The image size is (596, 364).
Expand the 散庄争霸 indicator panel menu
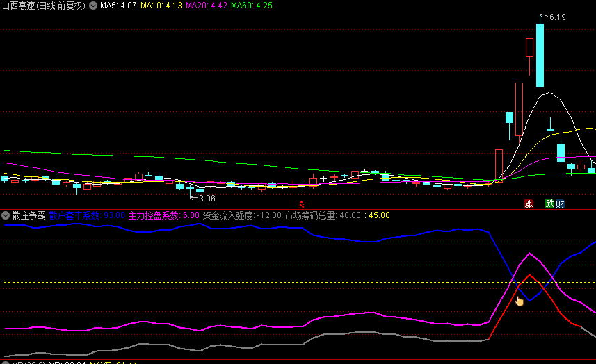click(6, 215)
